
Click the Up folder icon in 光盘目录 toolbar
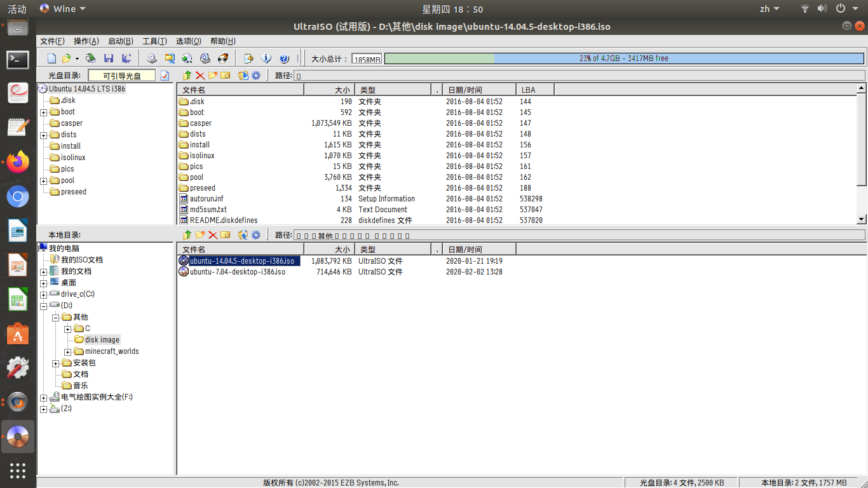click(x=187, y=76)
